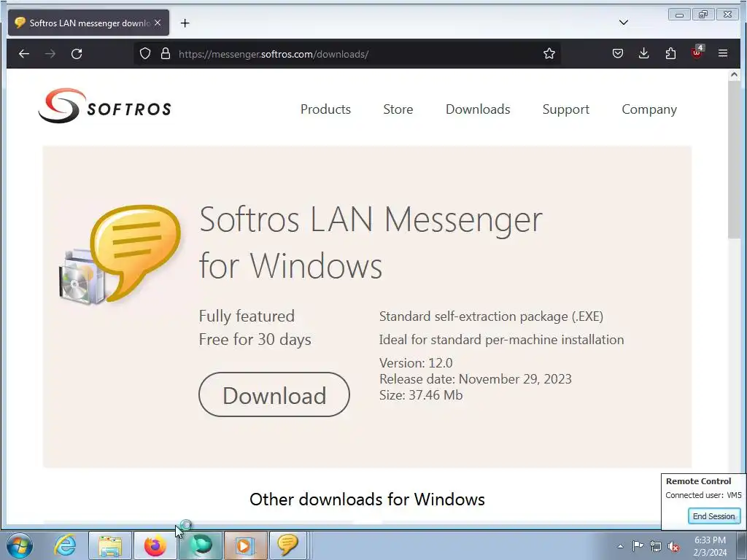Viewport: 747px width, 560px height.
Task: Show the Firefox downloads panel
Action: (643, 54)
